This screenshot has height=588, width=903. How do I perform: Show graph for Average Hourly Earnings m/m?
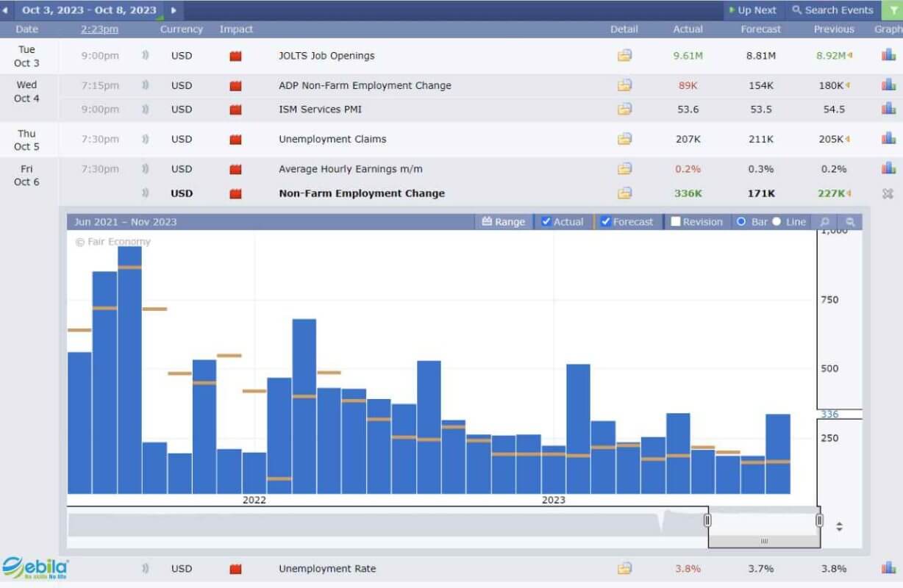tap(888, 168)
